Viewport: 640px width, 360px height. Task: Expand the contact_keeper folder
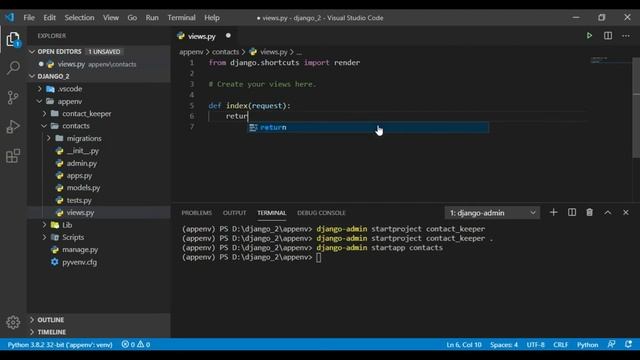[99, 113]
